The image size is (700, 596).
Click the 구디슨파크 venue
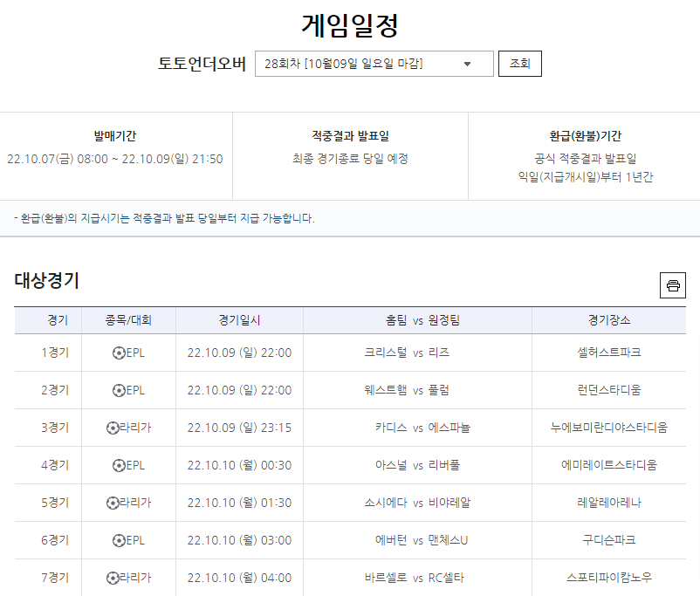pyautogui.click(x=609, y=540)
